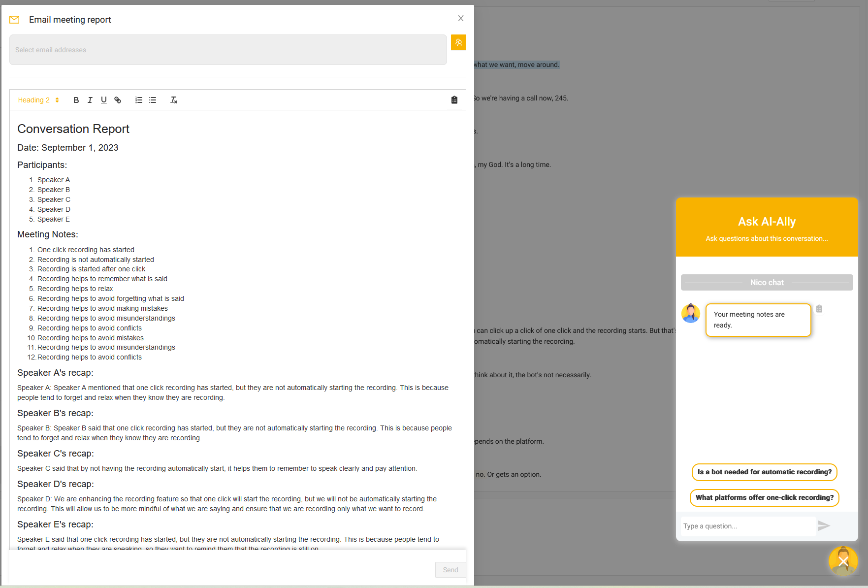Send the meeting report email
This screenshot has width=868, height=588.
coord(450,570)
